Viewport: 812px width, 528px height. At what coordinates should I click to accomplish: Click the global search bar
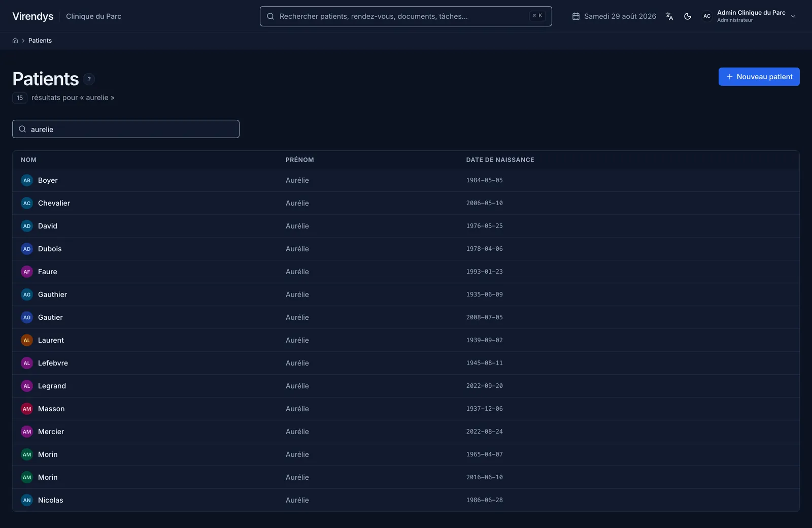click(405, 16)
